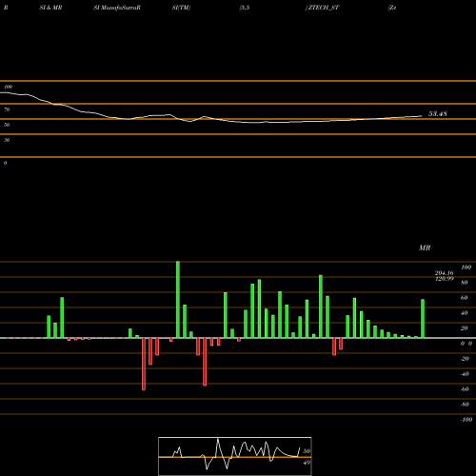
Task: Click the MR panel title label
Action: [x=425, y=248]
